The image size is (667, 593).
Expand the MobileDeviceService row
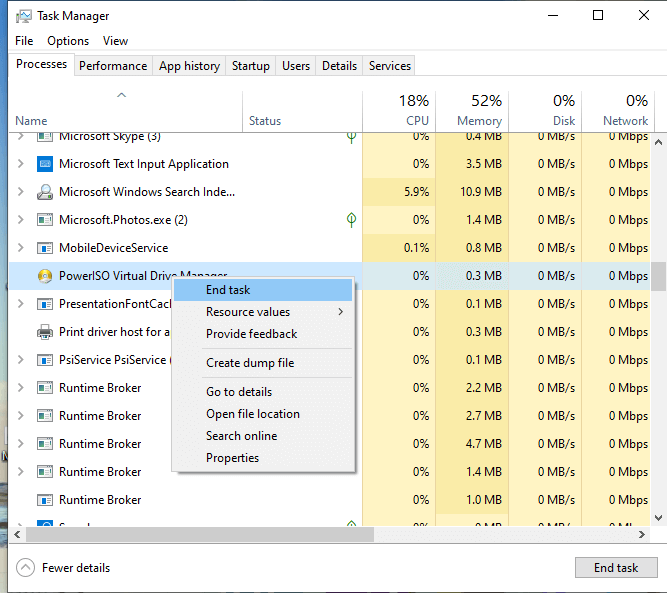20,248
